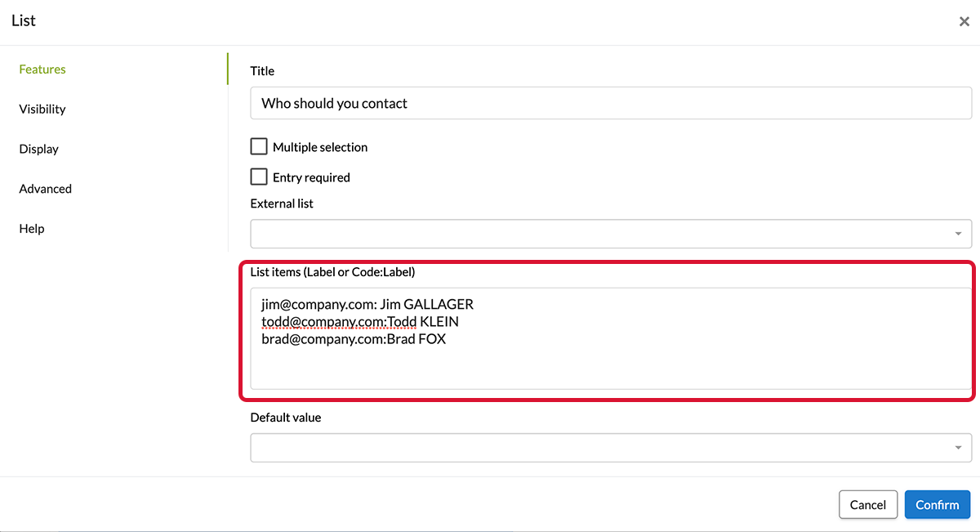Tick the Multiple selection checkbox
Viewport: 980px width, 532px height.
259,146
